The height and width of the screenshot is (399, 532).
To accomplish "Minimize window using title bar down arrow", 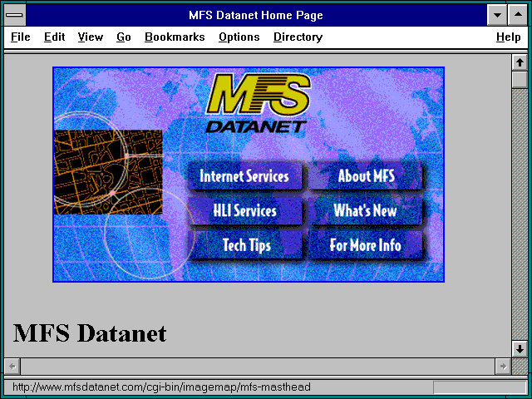I will (497, 15).
